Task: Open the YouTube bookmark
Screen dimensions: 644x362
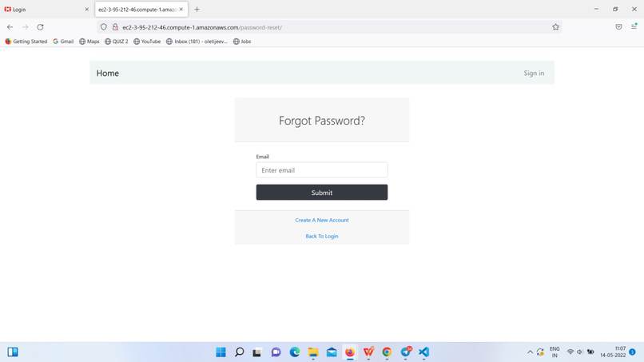Action: click(147, 42)
